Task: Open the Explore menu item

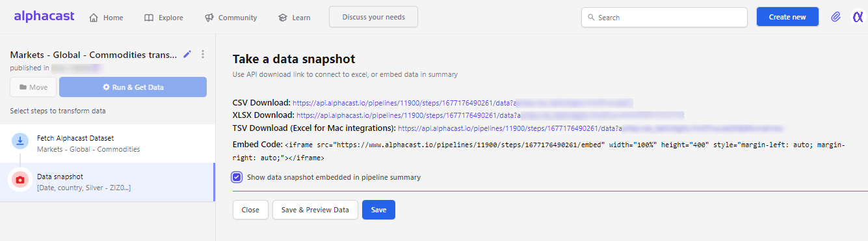Action: (164, 18)
